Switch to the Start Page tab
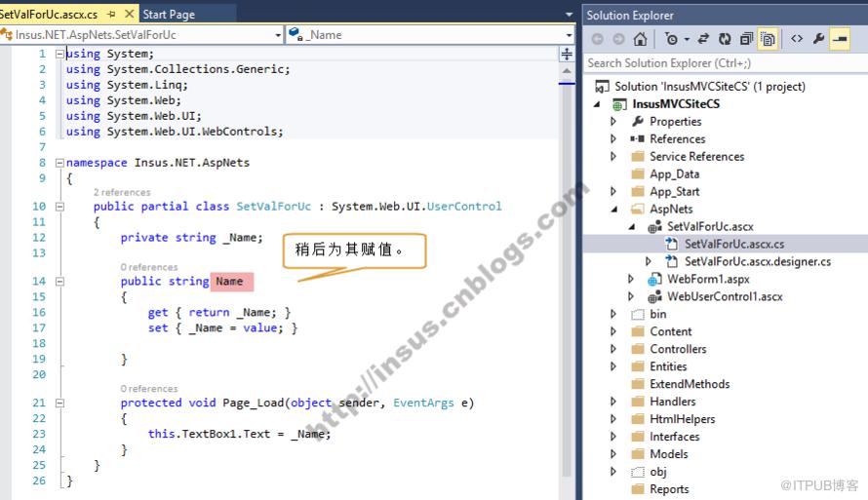868x500 pixels. [x=169, y=15]
